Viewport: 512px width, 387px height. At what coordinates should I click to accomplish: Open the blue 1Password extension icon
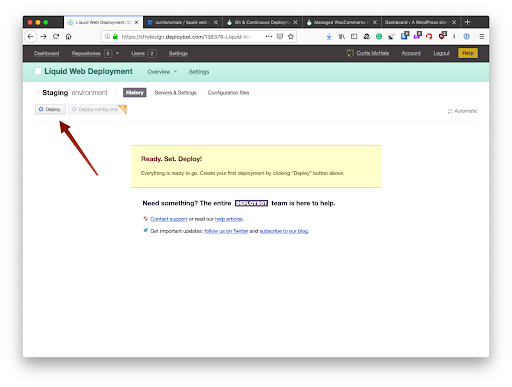pyautogui.click(x=467, y=37)
